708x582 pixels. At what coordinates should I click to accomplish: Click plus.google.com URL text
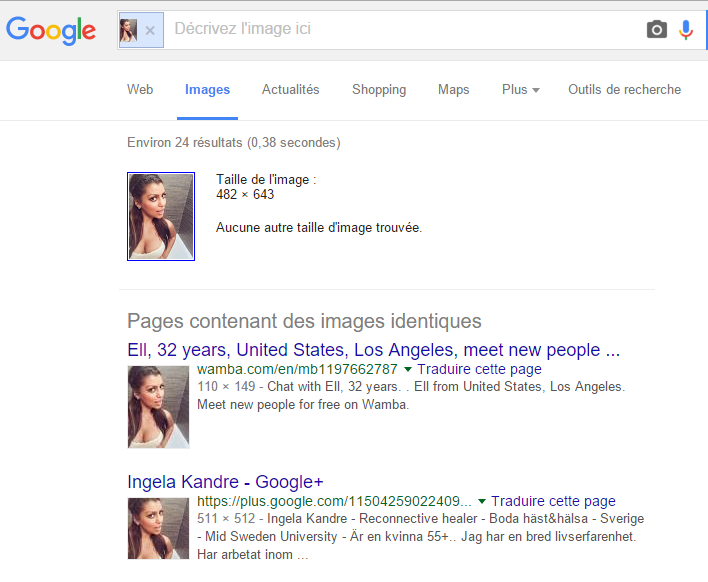[334, 501]
